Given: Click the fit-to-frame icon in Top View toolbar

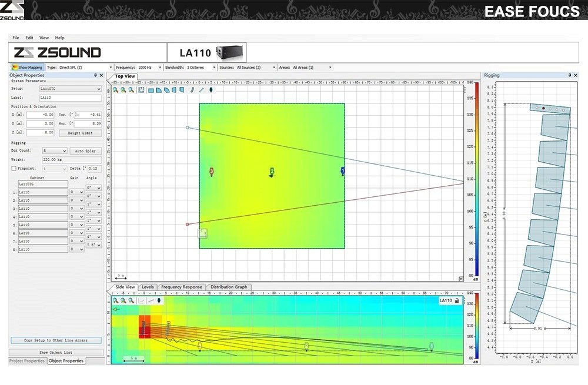Looking at the screenshot, I should (141, 90).
